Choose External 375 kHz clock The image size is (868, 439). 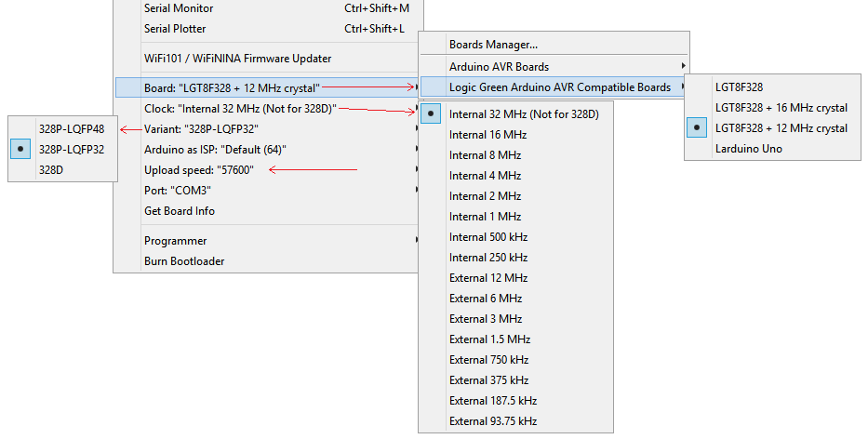coord(516,380)
